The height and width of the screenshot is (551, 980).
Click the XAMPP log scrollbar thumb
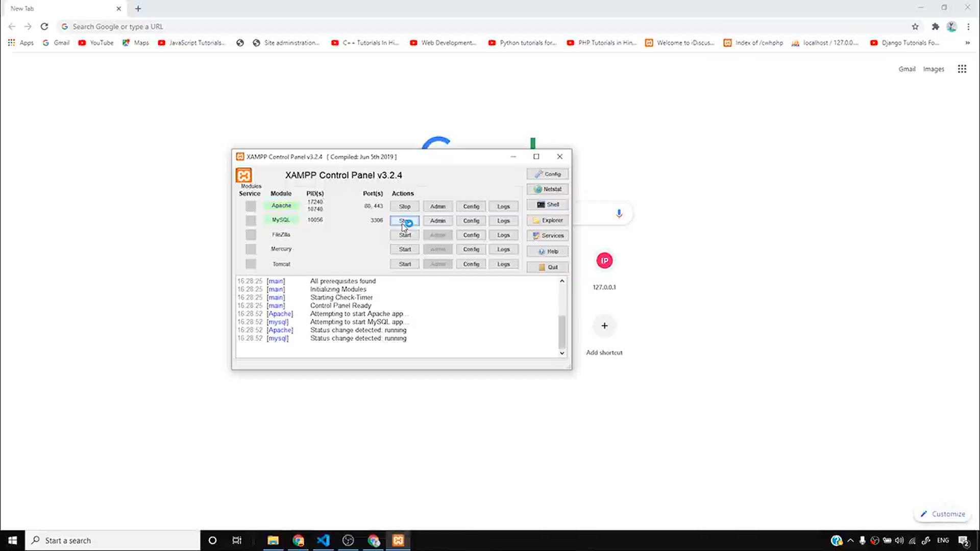pyautogui.click(x=562, y=332)
